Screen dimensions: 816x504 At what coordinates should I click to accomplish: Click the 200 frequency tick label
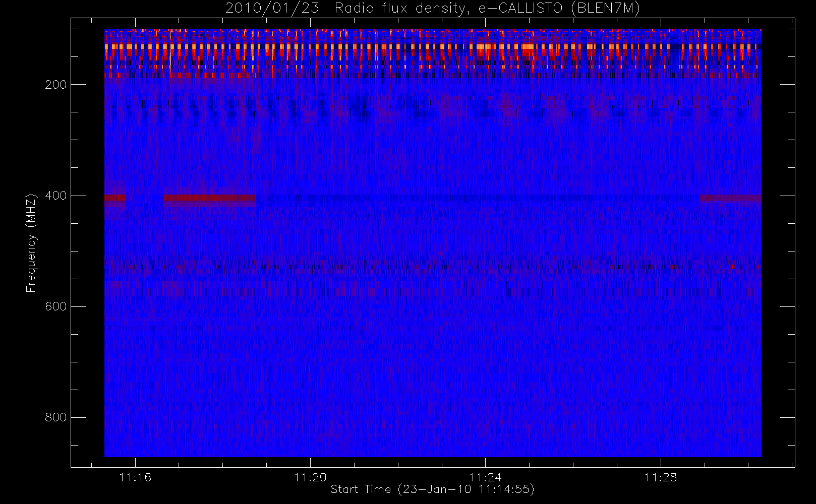[x=56, y=85]
